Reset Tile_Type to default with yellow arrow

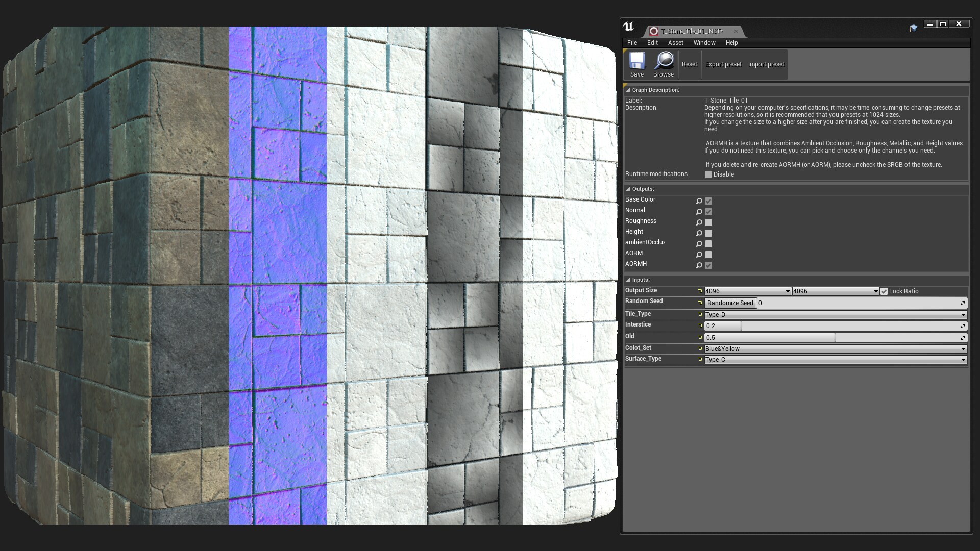pyautogui.click(x=700, y=314)
